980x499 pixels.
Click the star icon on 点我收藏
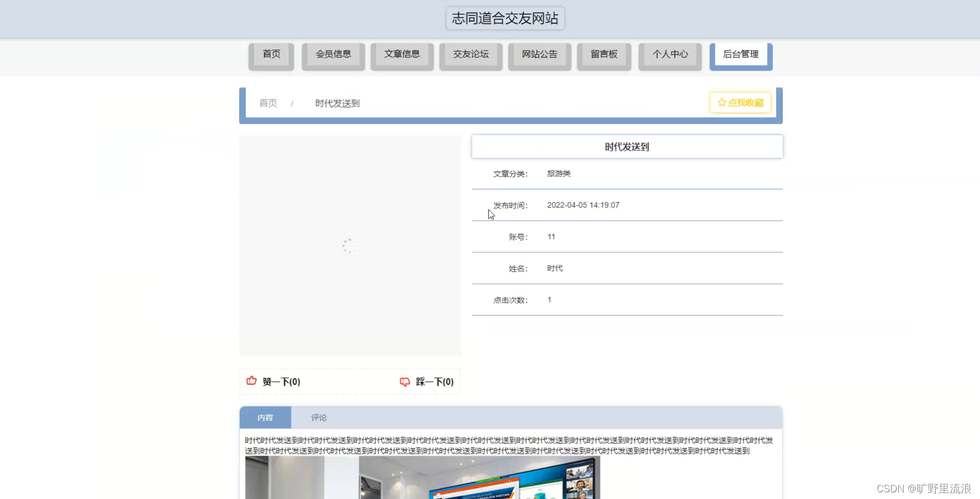[x=721, y=102]
